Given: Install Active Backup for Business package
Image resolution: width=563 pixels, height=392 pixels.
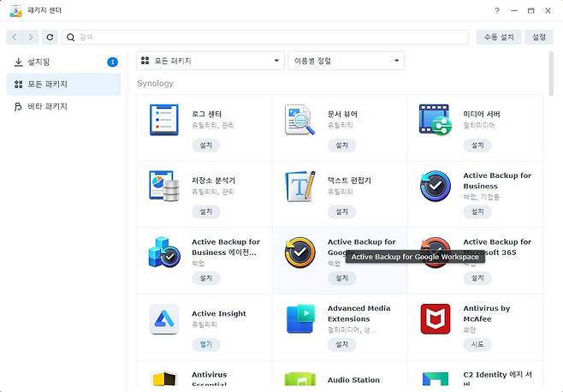Looking at the screenshot, I should (477, 211).
